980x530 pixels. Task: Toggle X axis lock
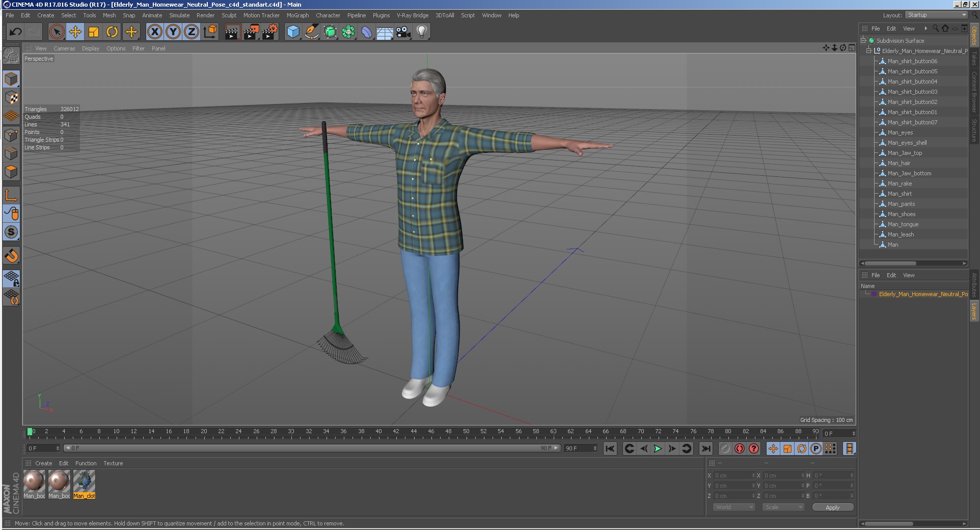pyautogui.click(x=155, y=32)
